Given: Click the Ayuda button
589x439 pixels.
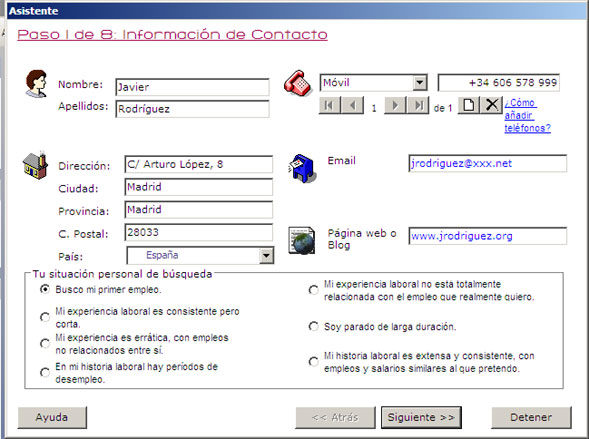Looking at the screenshot, I should point(52,417).
